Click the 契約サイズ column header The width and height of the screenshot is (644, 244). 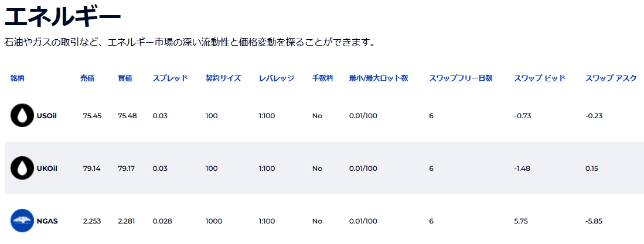(223, 78)
